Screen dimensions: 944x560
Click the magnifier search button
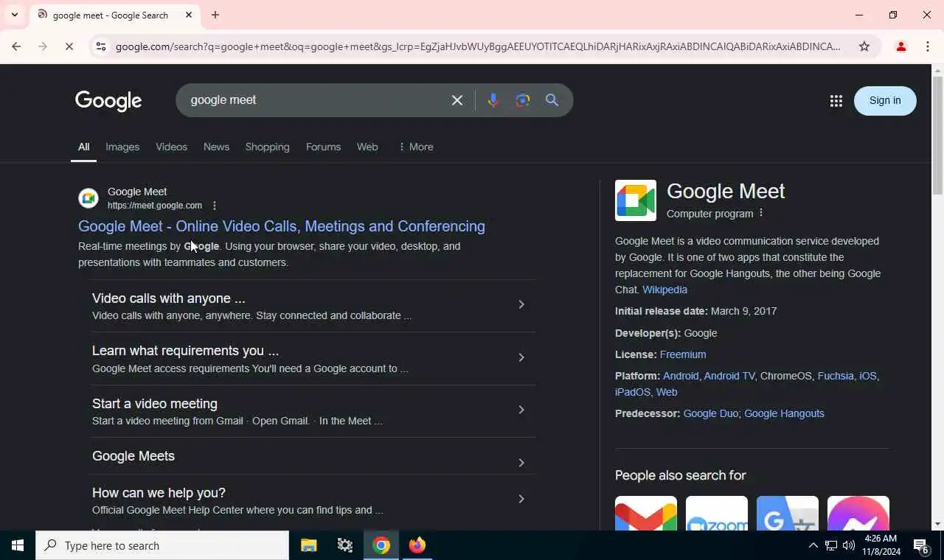coord(552,100)
